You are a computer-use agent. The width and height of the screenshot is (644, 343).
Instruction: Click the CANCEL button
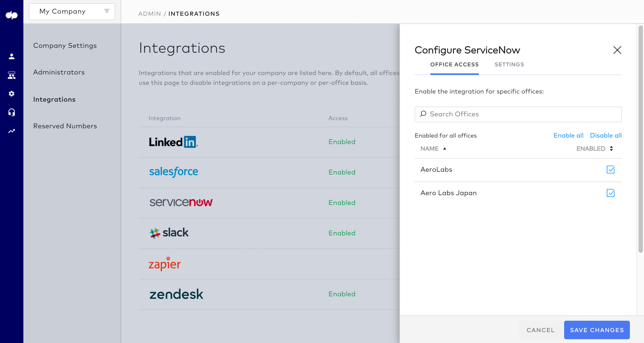pos(540,330)
